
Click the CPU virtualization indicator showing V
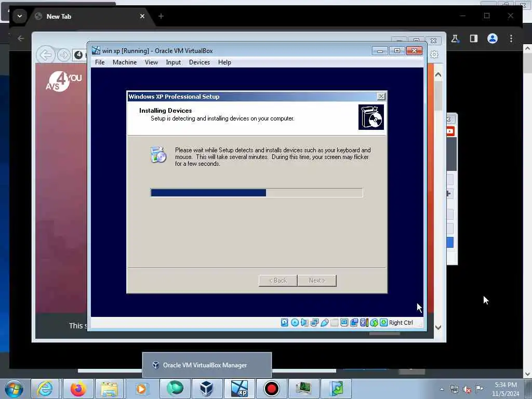click(364, 322)
